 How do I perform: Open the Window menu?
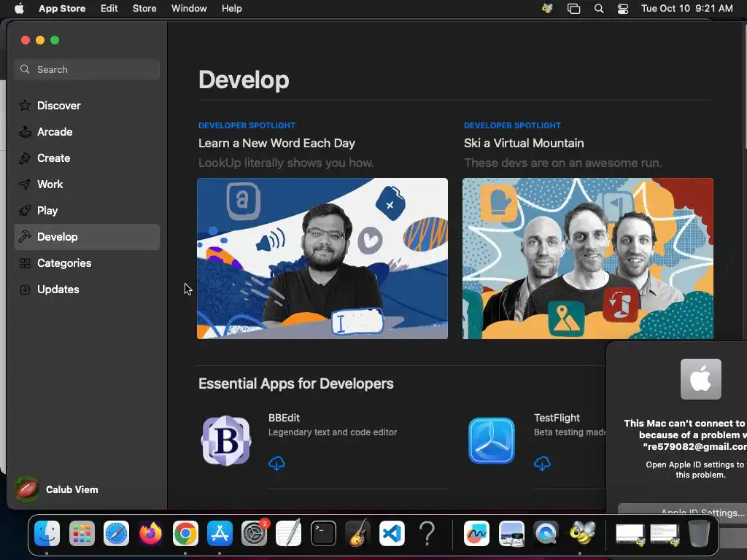[189, 9]
